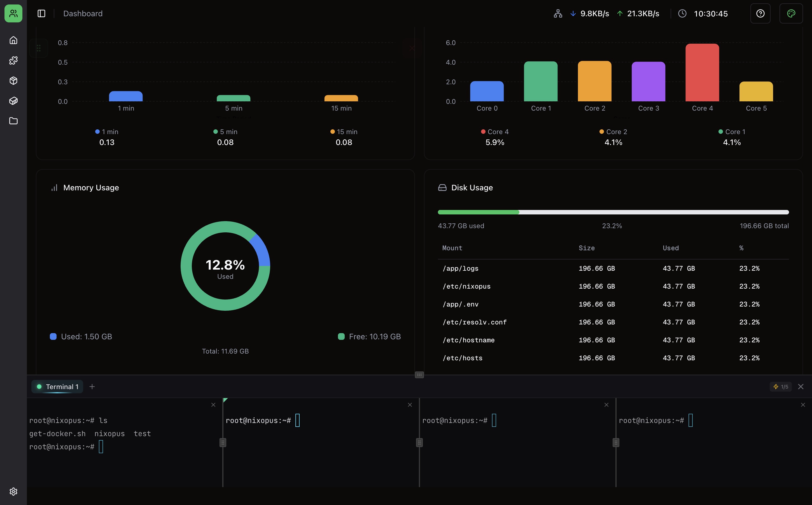Screen dimensions: 812x505
Task: Open the help button in the header
Action: [x=760, y=13]
